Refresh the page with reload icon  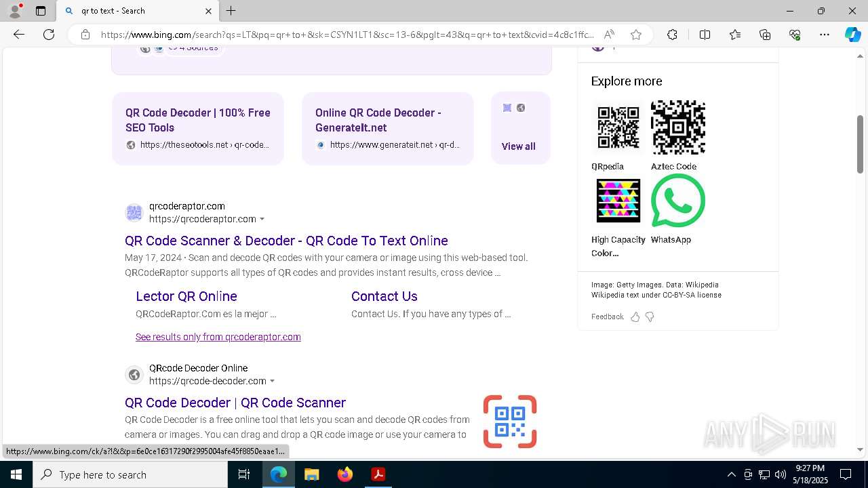[x=49, y=35]
